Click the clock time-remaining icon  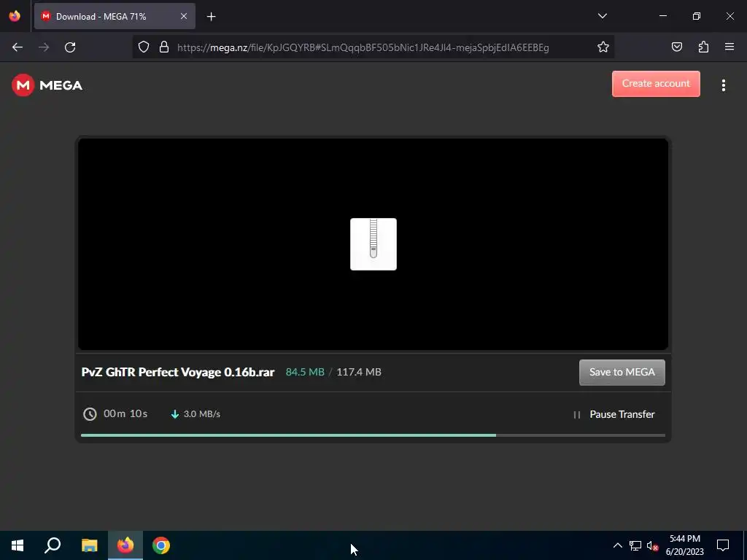[x=90, y=414]
